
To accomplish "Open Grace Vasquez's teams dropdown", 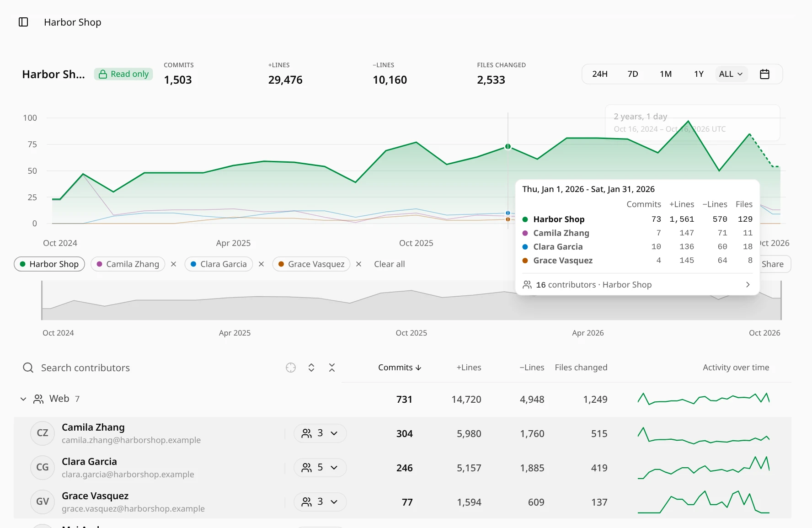I will click(x=320, y=501).
